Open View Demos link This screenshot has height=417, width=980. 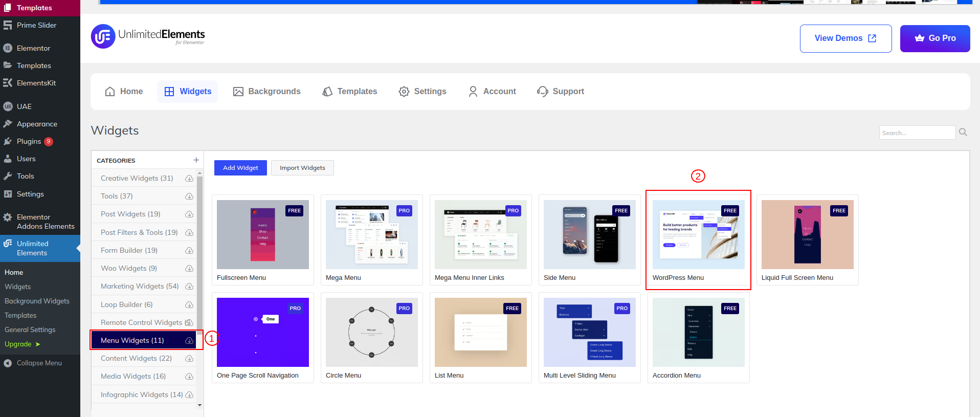(x=845, y=38)
